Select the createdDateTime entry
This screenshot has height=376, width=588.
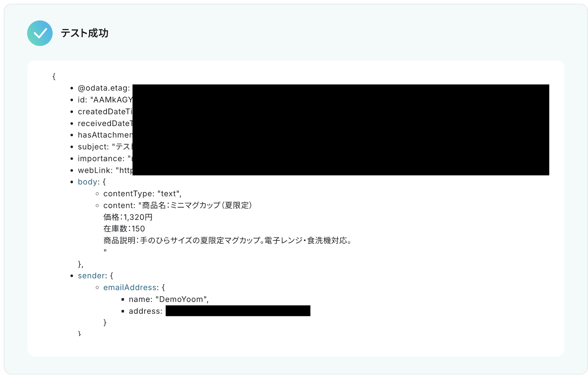[105, 111]
